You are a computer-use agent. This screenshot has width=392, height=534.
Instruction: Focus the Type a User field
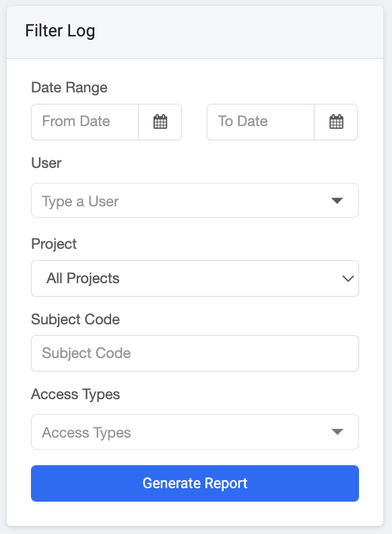pyautogui.click(x=195, y=200)
